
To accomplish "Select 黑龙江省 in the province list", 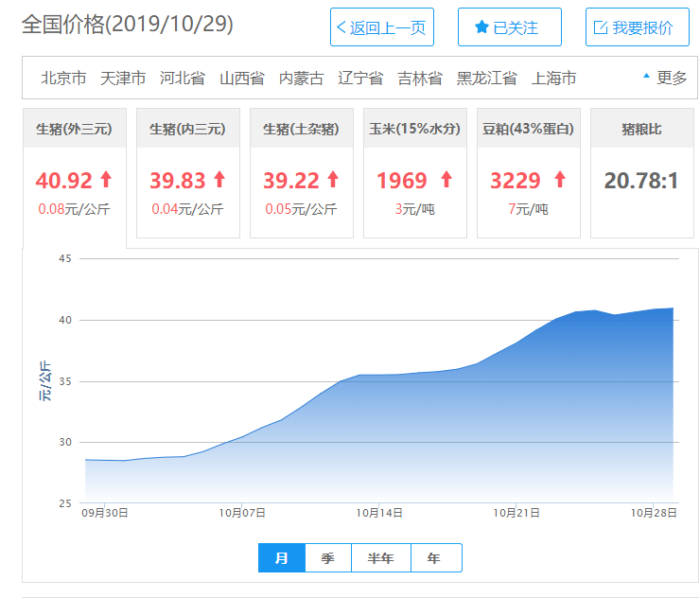I will [x=486, y=79].
